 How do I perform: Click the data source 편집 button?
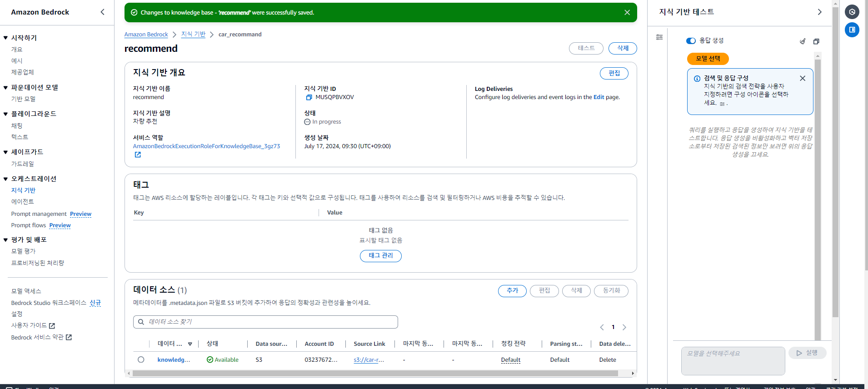coord(544,291)
